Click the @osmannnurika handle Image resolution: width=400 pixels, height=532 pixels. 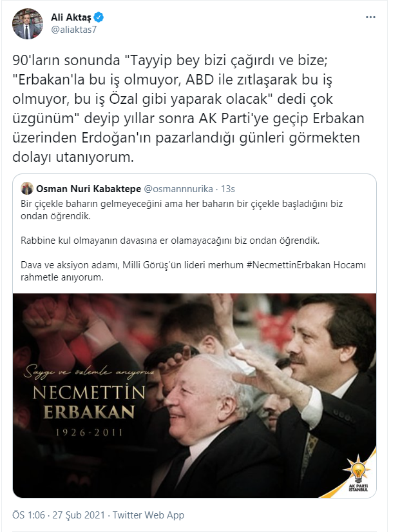pyautogui.click(x=178, y=189)
